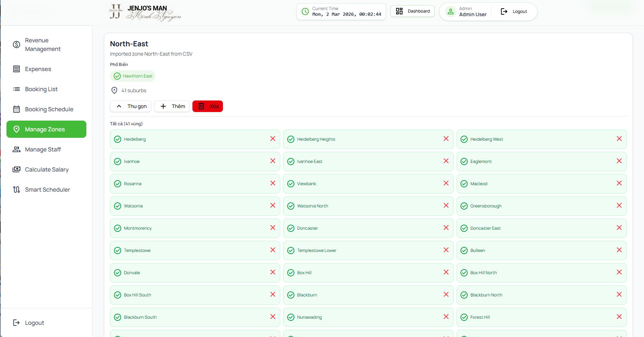The image size is (644, 337).
Task: Collapse the suburb list with Thu gọn
Action: 131,106
